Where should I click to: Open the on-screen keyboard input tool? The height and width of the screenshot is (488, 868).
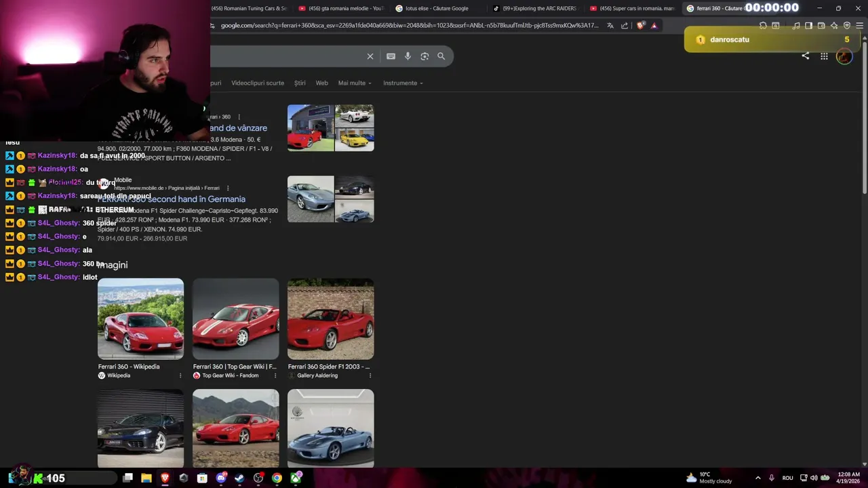click(x=391, y=56)
